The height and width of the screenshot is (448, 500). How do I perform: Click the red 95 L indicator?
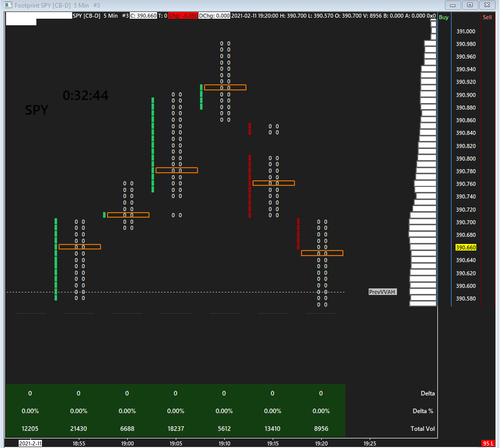click(488, 443)
